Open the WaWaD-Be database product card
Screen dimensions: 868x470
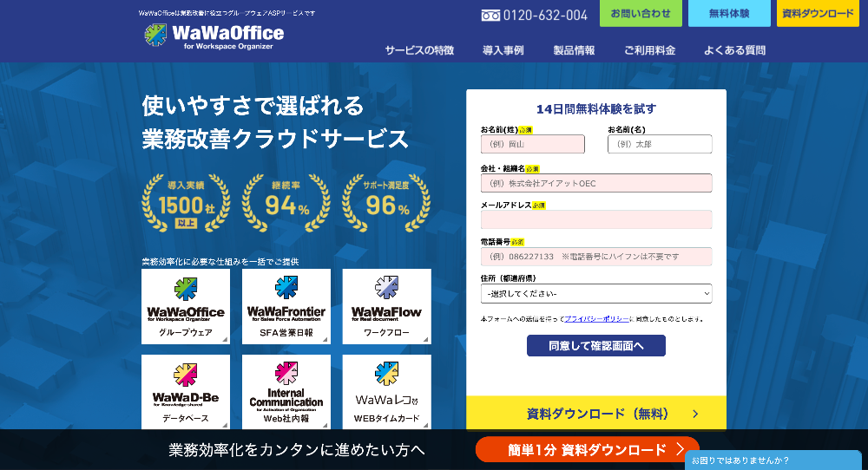coord(186,392)
